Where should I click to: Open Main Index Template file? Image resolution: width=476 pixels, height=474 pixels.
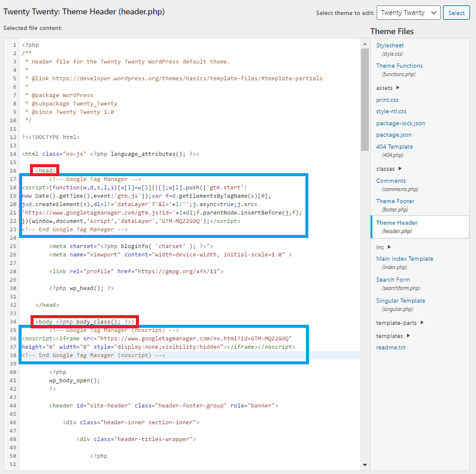[x=404, y=259]
